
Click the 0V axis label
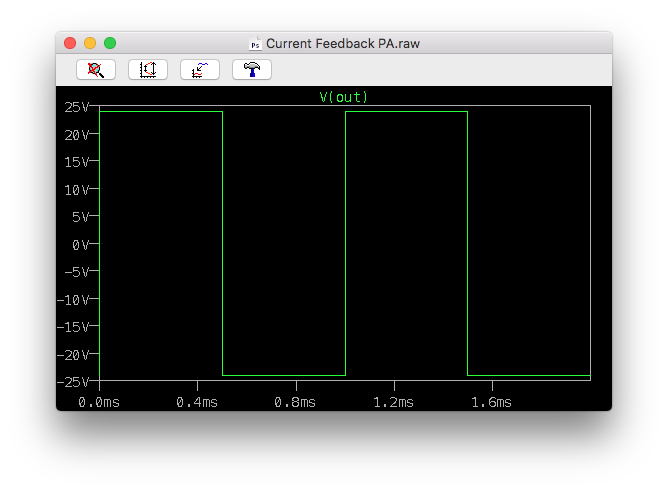pyautogui.click(x=80, y=245)
